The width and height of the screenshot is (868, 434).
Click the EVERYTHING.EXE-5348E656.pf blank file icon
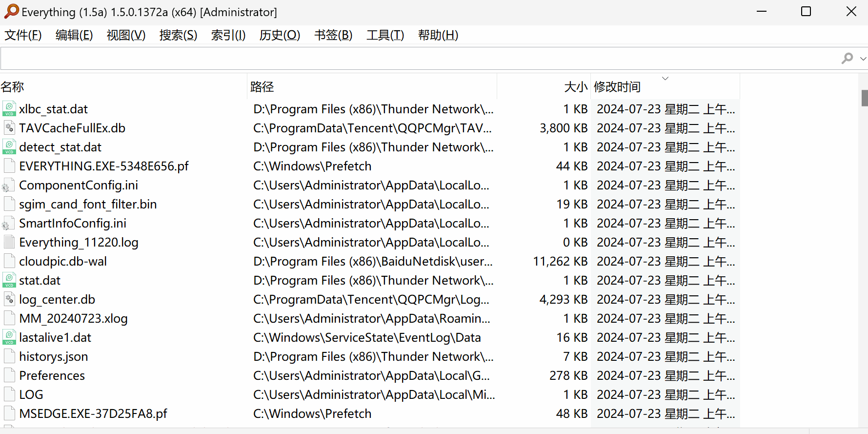[x=9, y=166]
